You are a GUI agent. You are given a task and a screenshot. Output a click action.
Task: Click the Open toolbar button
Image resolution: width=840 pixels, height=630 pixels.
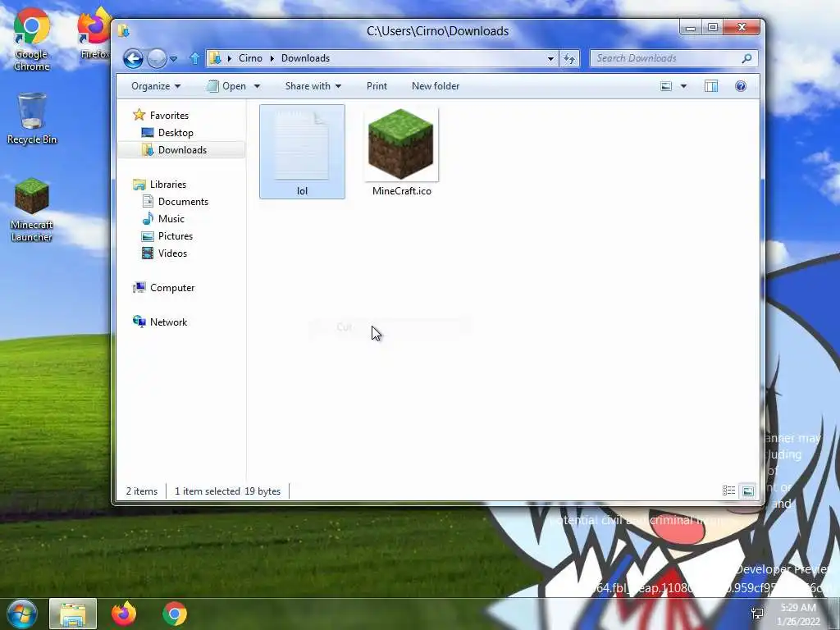tap(227, 86)
